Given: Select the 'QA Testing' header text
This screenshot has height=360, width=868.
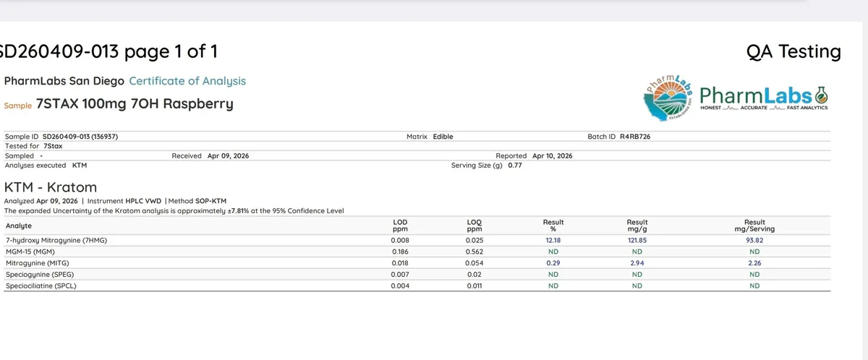Looking at the screenshot, I should click(x=793, y=51).
